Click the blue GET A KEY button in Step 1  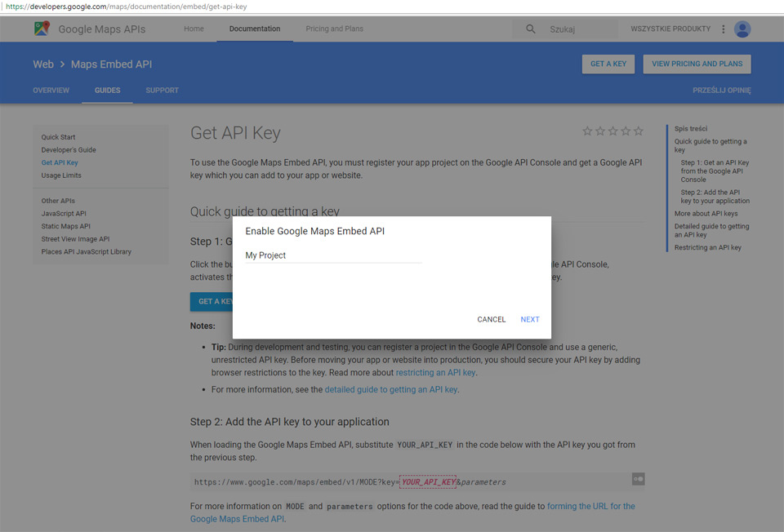212,302
